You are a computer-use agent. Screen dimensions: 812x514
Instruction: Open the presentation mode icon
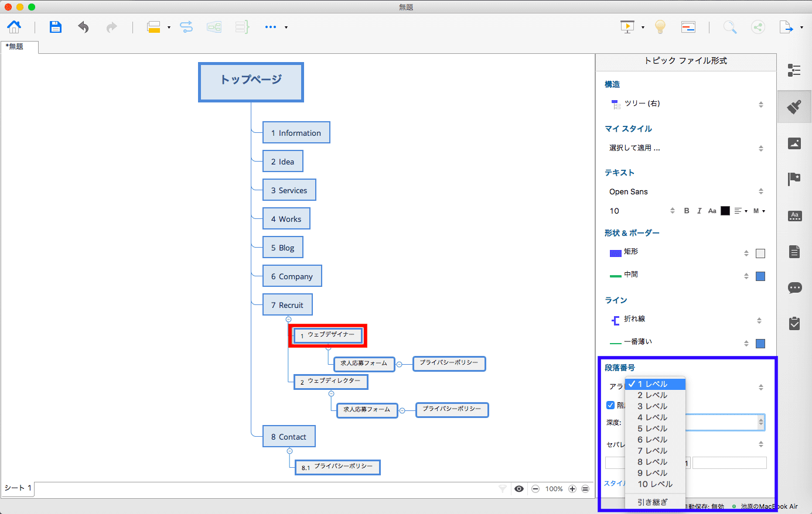point(627,27)
